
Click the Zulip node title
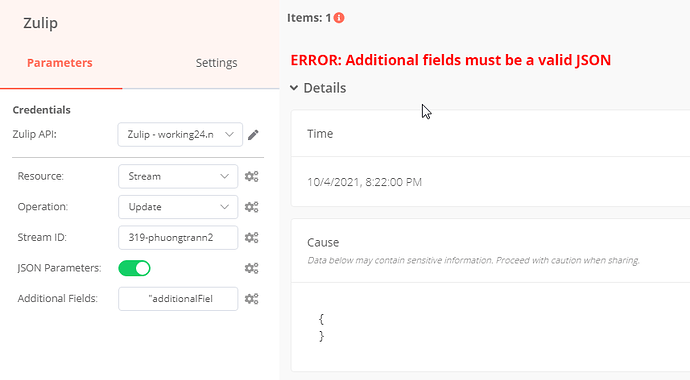coord(40,23)
